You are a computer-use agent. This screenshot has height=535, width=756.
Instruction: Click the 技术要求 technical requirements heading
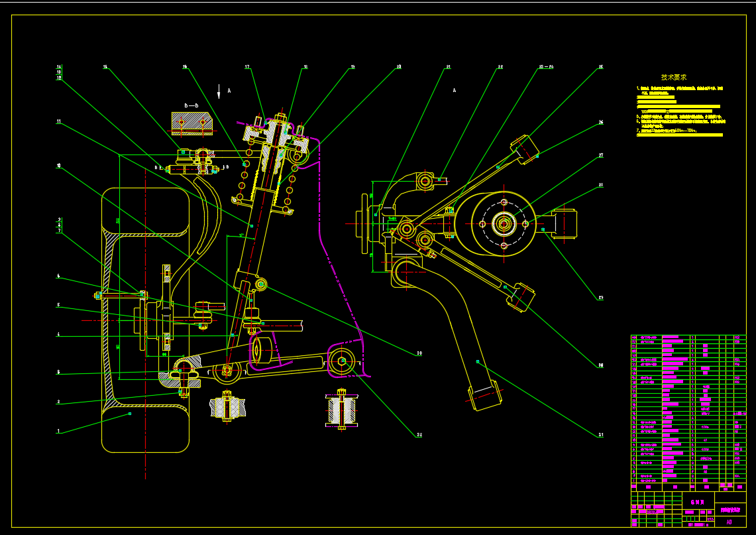(x=674, y=78)
